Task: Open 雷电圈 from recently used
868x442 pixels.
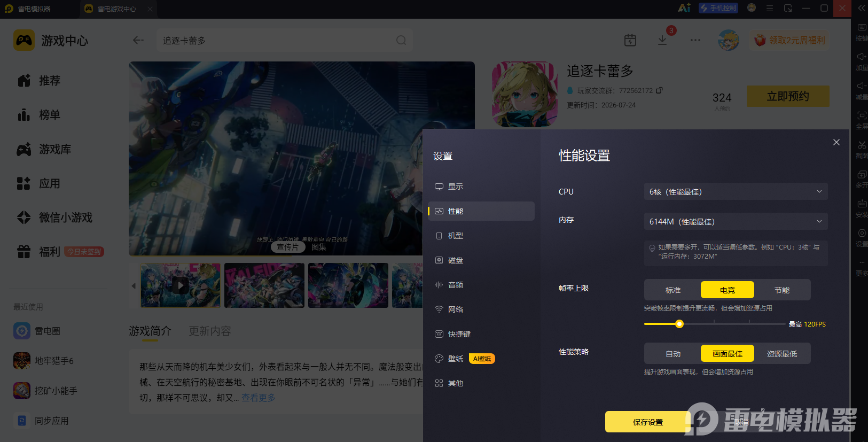Action: pyautogui.click(x=37, y=331)
